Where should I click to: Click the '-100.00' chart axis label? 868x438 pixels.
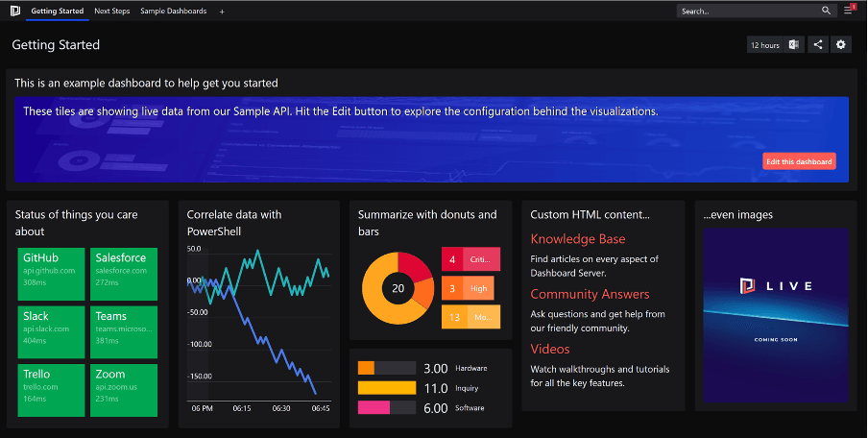[x=200, y=345]
